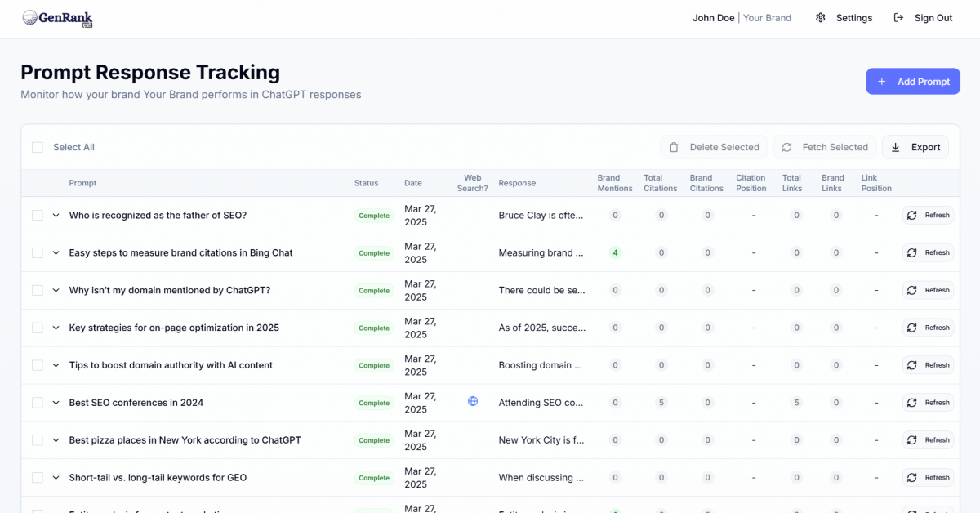
Task: Expand the 'Best SEO conferences' row chevron
Action: 56,403
